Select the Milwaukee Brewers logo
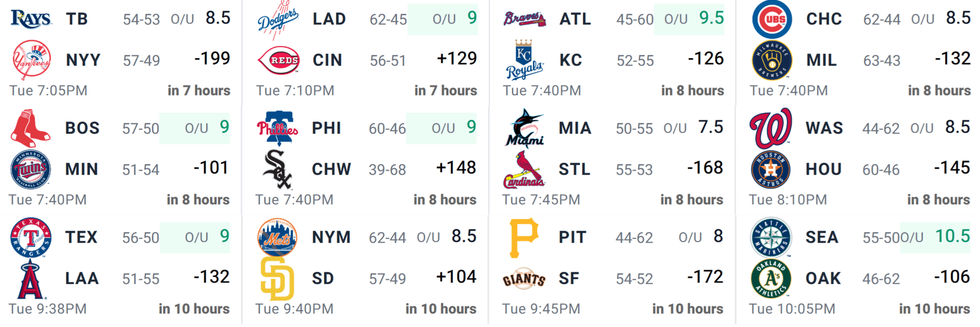Viewport: 980px width, 327px height. tap(772, 60)
